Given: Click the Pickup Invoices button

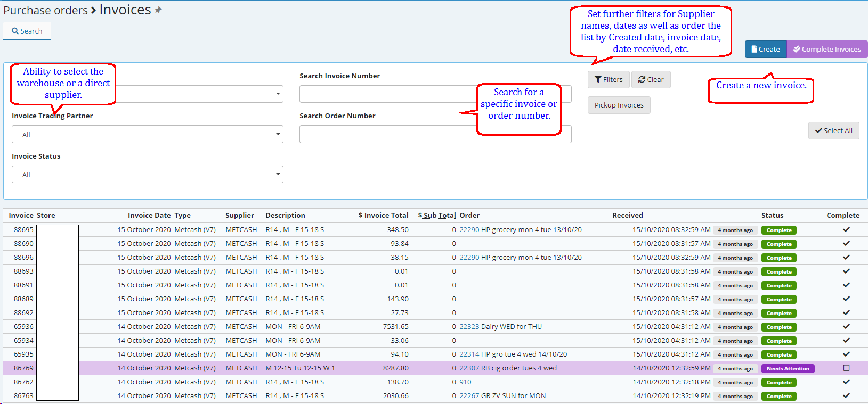Looking at the screenshot, I should tap(619, 105).
